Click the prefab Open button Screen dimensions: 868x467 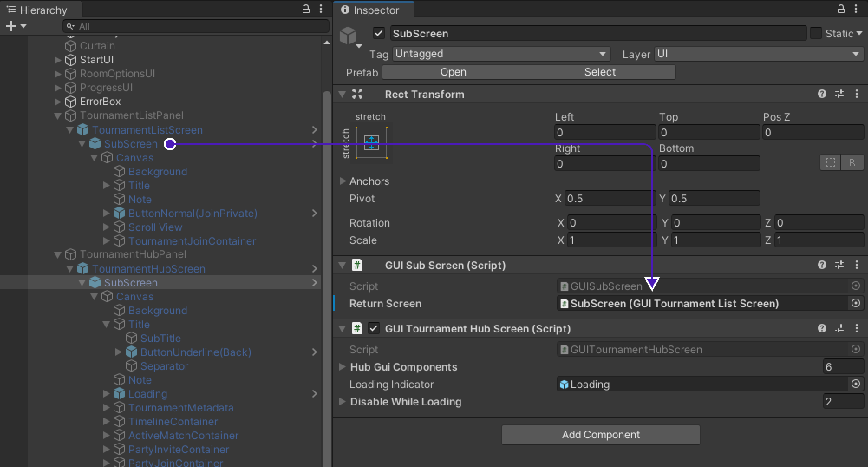[453, 72]
